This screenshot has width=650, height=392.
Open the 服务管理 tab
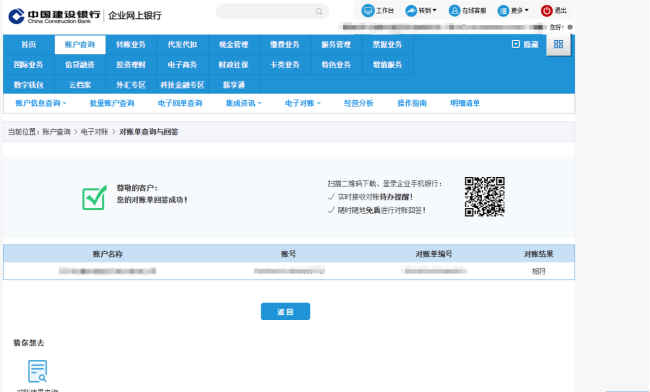click(x=336, y=44)
